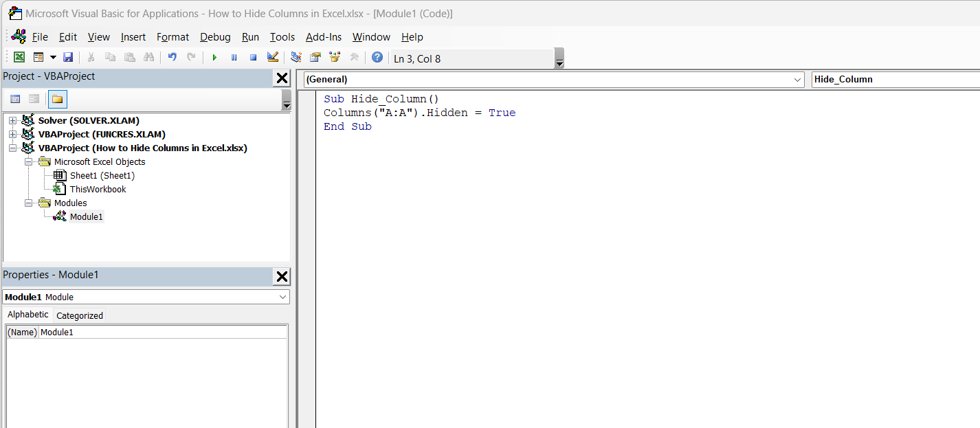Click the View Code icon in Project pane
Screen dimensions: 980x428
pos(15,99)
